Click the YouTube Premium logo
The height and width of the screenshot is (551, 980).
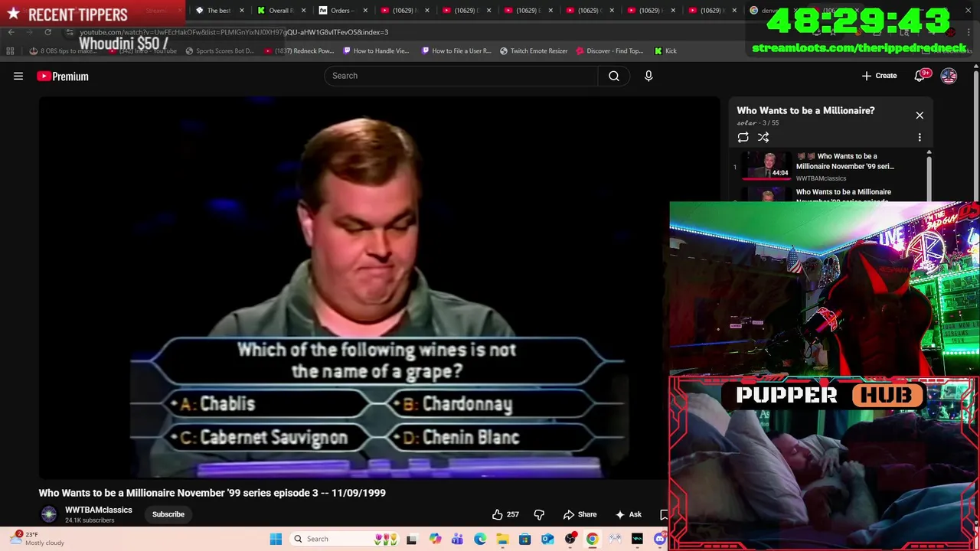pos(63,76)
